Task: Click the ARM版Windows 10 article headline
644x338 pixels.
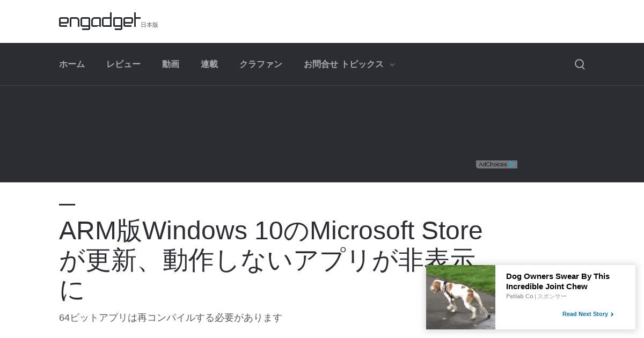Action: pyautogui.click(x=271, y=260)
